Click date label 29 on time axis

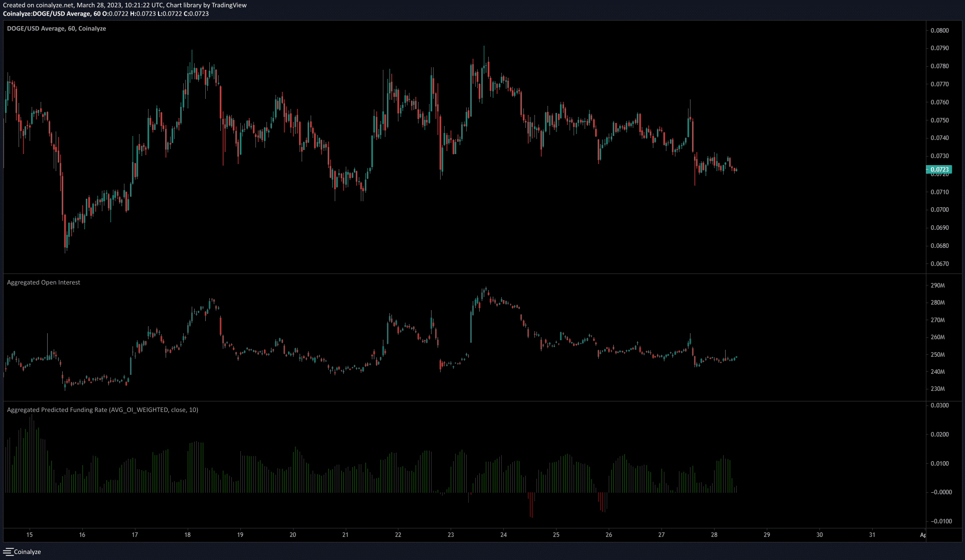click(767, 535)
